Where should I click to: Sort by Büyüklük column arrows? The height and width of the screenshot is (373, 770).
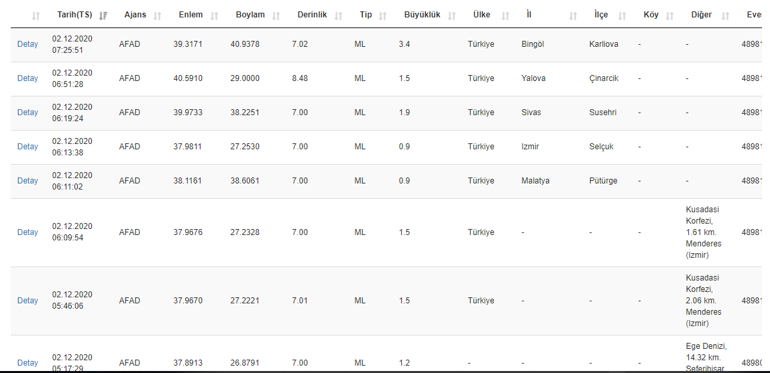pos(452,16)
